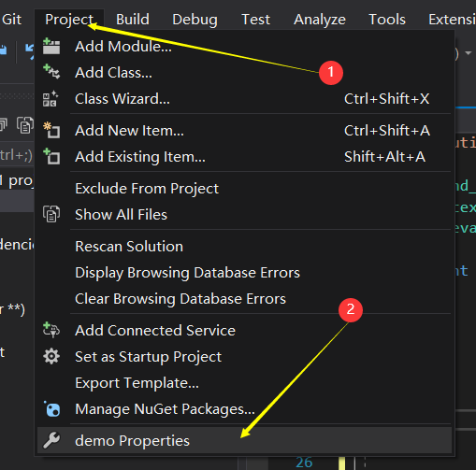
Task: Click the Add Connected Service icon
Action: [x=51, y=330]
